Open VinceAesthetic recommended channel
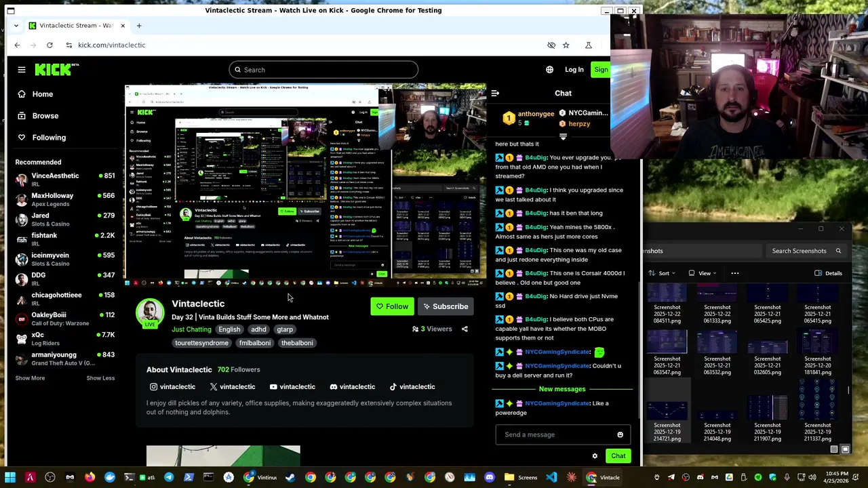This screenshot has height=488, width=868. click(x=65, y=180)
